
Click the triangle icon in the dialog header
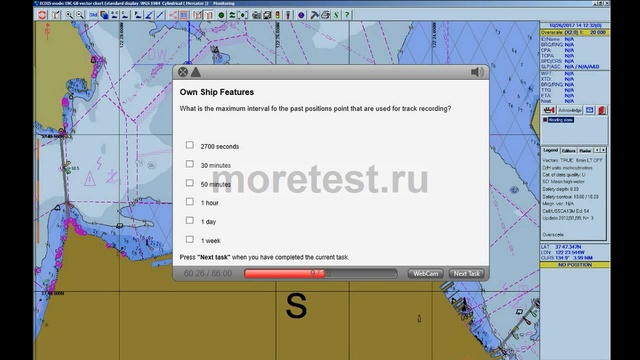[x=196, y=72]
